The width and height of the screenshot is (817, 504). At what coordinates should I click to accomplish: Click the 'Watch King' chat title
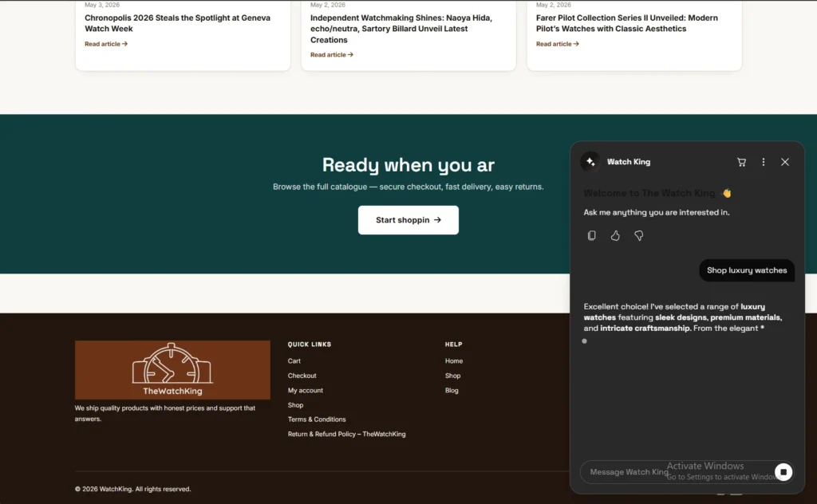pos(629,162)
